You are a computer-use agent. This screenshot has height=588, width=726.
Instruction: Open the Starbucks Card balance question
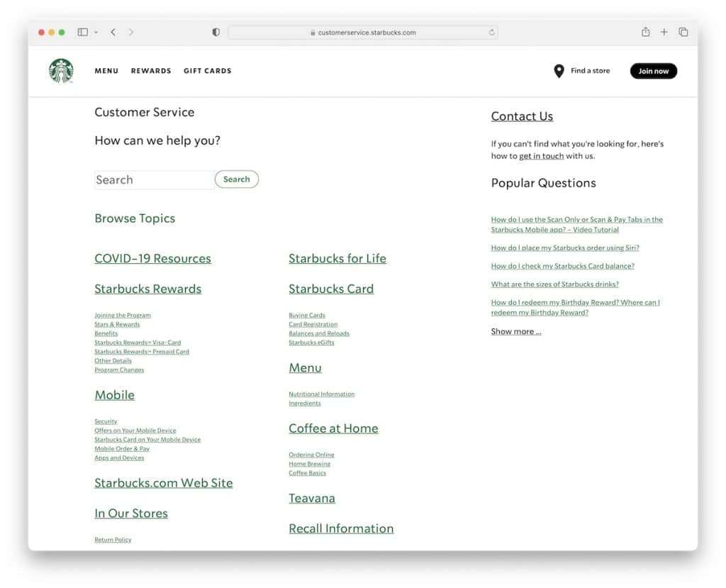562,266
